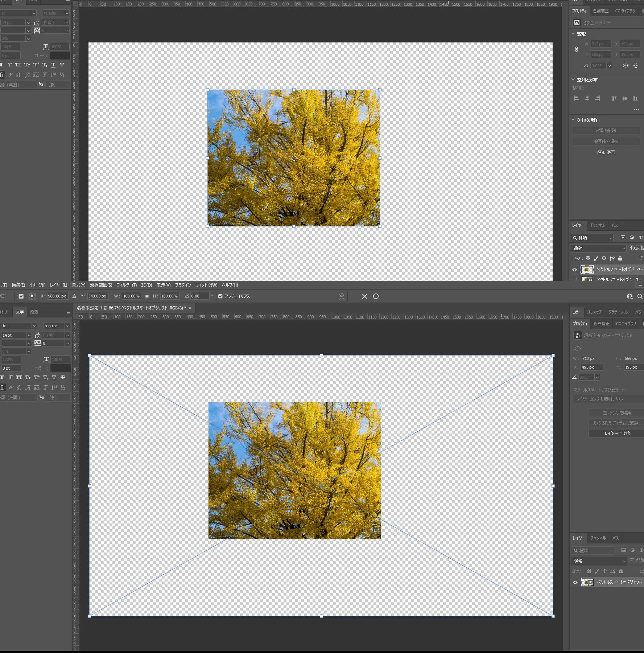Screen dimensions: 644x653
Task: Lock transparent pixels in upper レイヤー panel
Action: tap(588, 258)
